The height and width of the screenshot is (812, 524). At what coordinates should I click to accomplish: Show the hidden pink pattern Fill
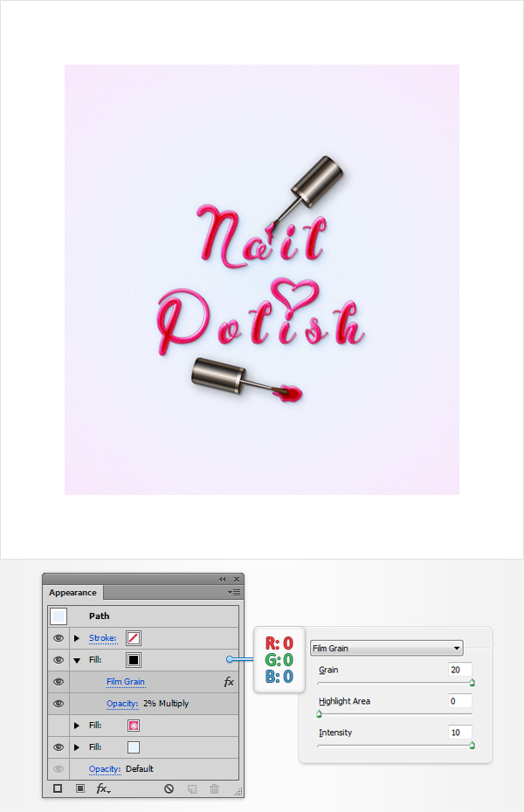59,725
